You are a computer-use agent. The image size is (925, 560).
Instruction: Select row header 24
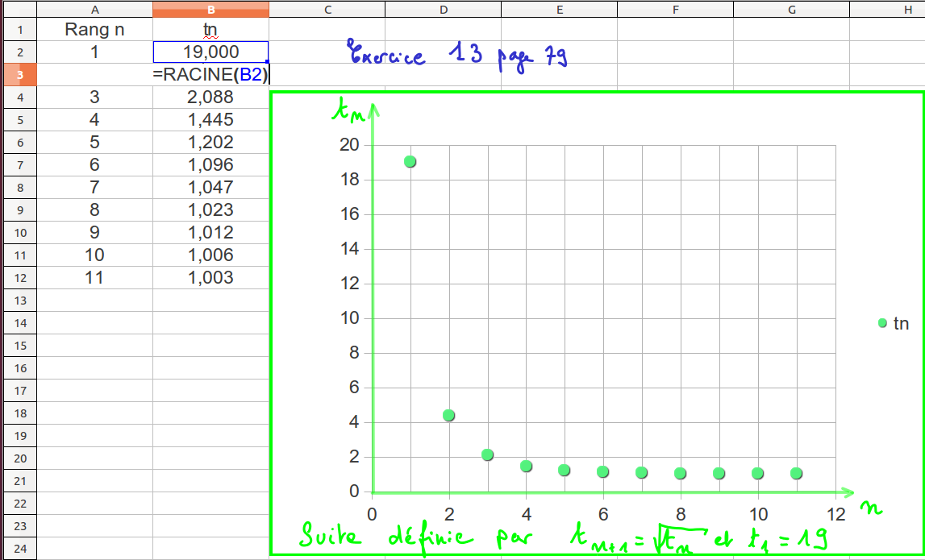[x=19, y=549]
